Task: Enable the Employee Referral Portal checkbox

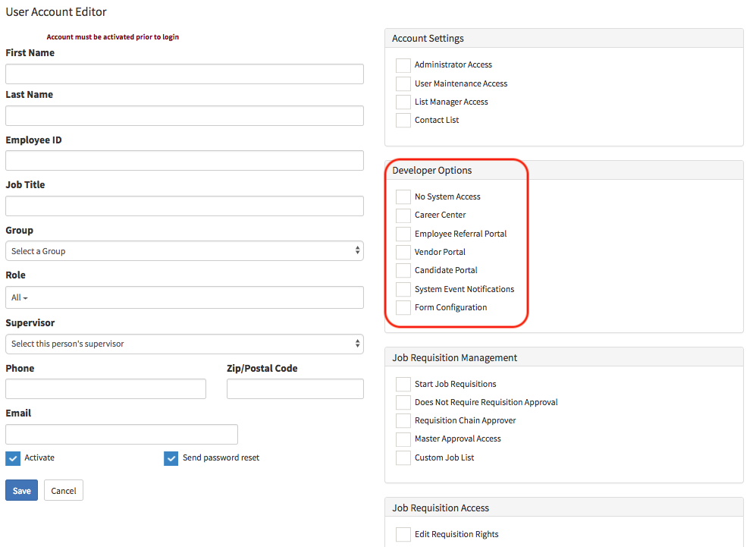Action: [x=403, y=234]
